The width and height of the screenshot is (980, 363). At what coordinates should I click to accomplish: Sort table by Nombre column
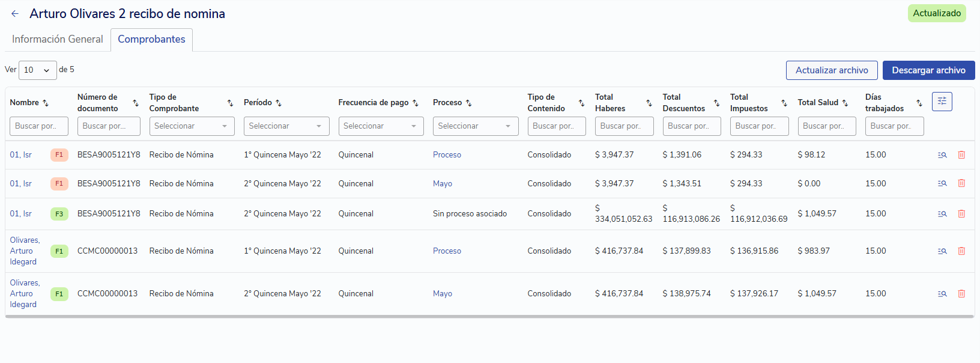46,103
